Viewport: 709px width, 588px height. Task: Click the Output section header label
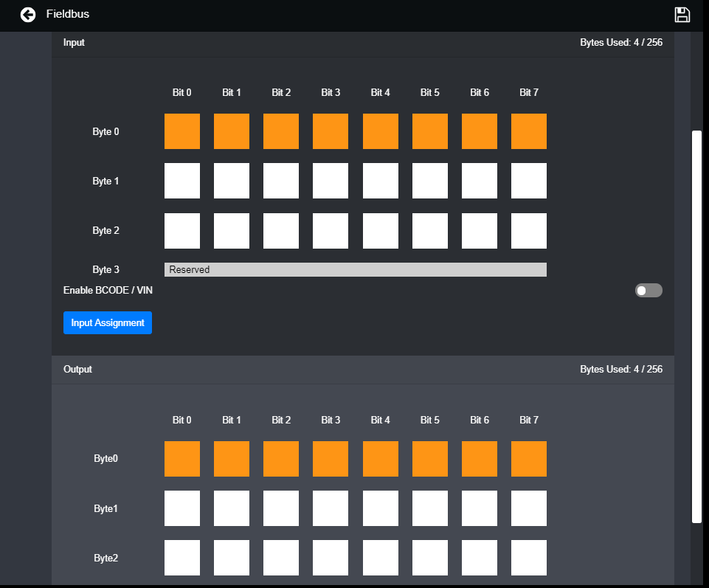(77, 370)
